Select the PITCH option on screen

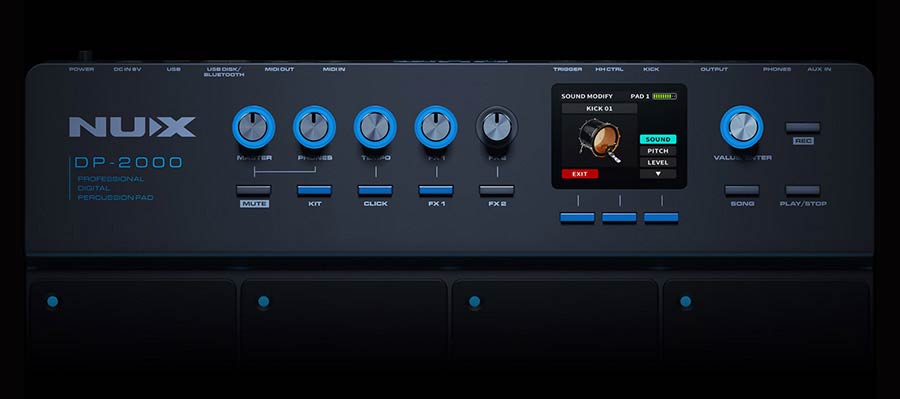pyautogui.click(x=658, y=151)
